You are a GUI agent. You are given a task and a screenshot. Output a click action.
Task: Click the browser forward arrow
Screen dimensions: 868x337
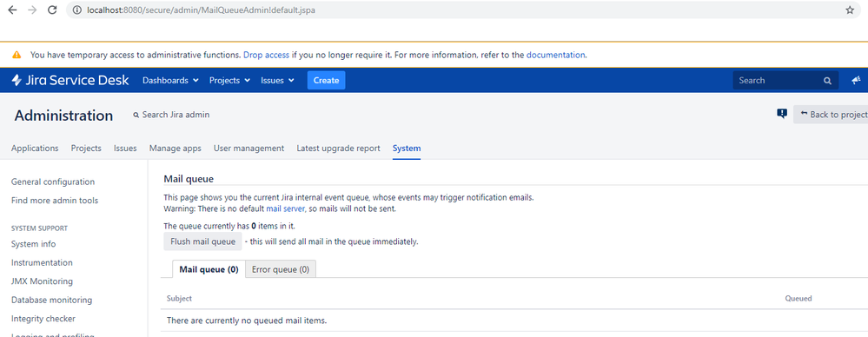coord(32,10)
